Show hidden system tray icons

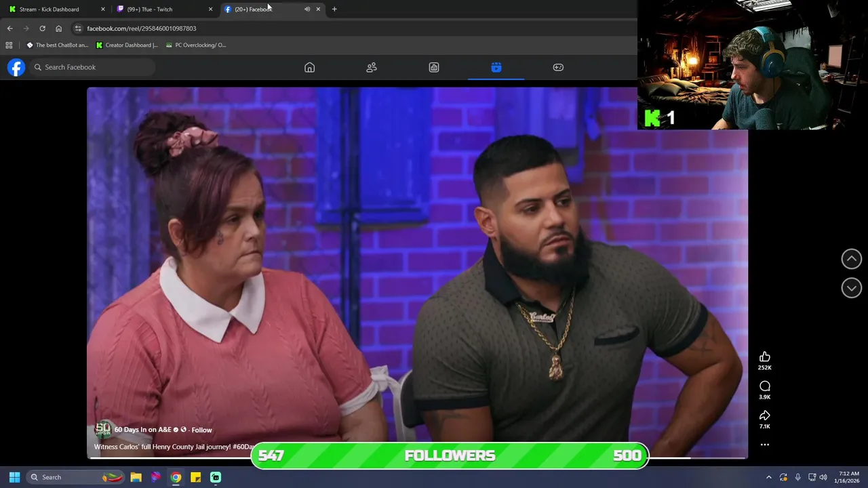tap(768, 477)
